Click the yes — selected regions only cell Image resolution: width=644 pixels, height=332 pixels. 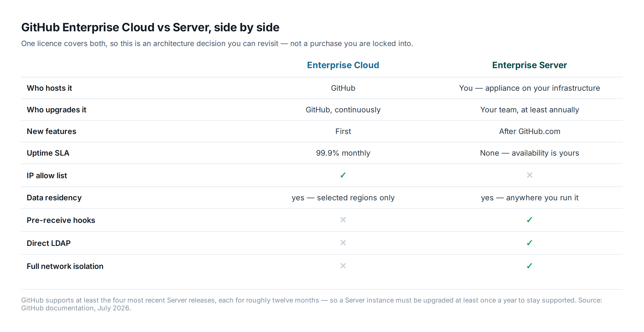[x=343, y=198]
